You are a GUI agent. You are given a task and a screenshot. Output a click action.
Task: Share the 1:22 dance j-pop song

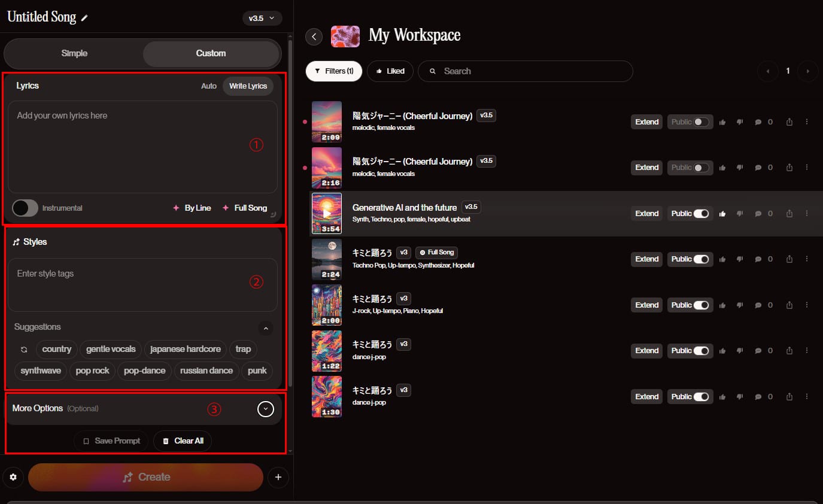789,351
